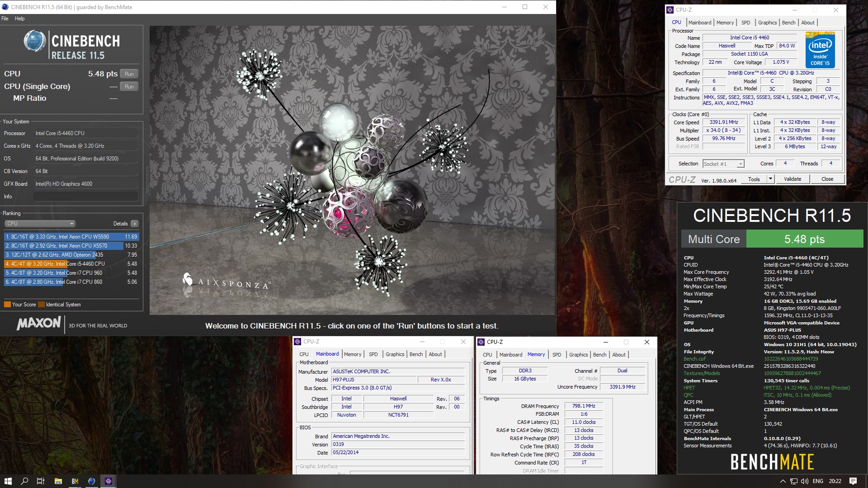Open Cinebench File menu
The image size is (868, 488).
coord(5,19)
